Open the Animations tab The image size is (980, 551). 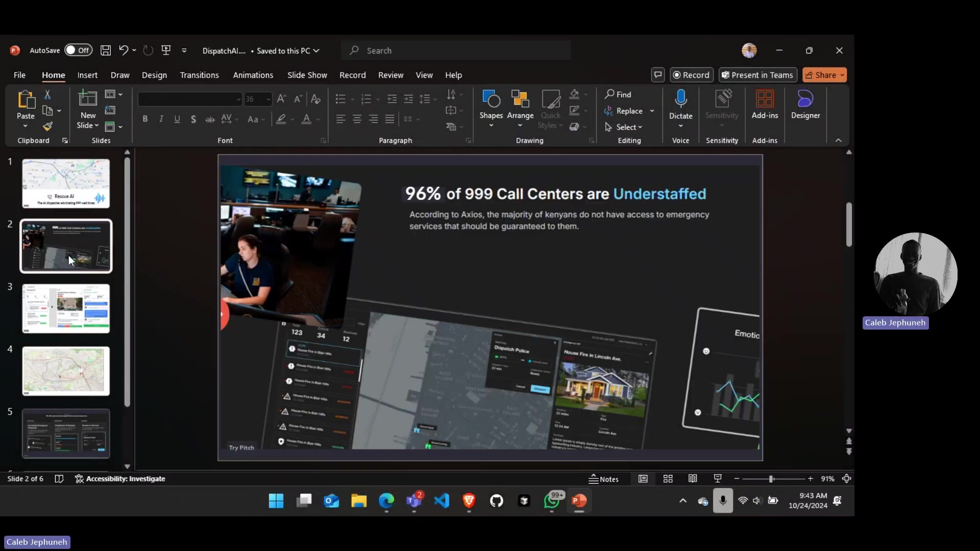[x=253, y=75]
